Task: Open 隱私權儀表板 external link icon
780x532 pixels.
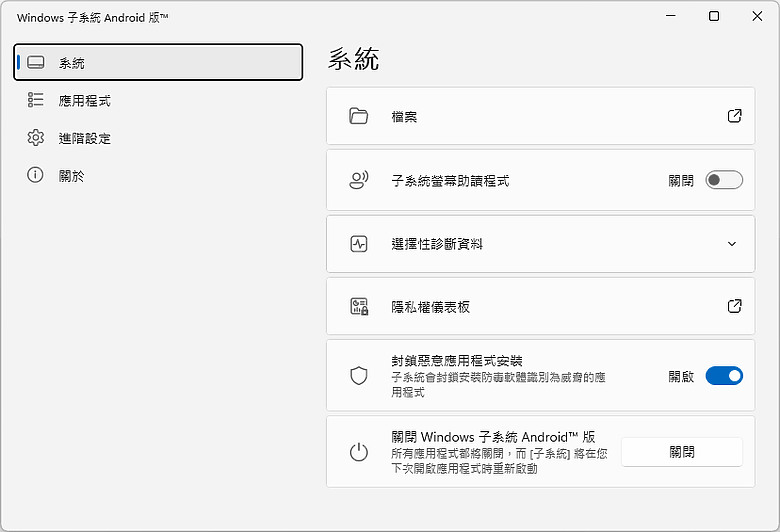Action: tap(734, 306)
